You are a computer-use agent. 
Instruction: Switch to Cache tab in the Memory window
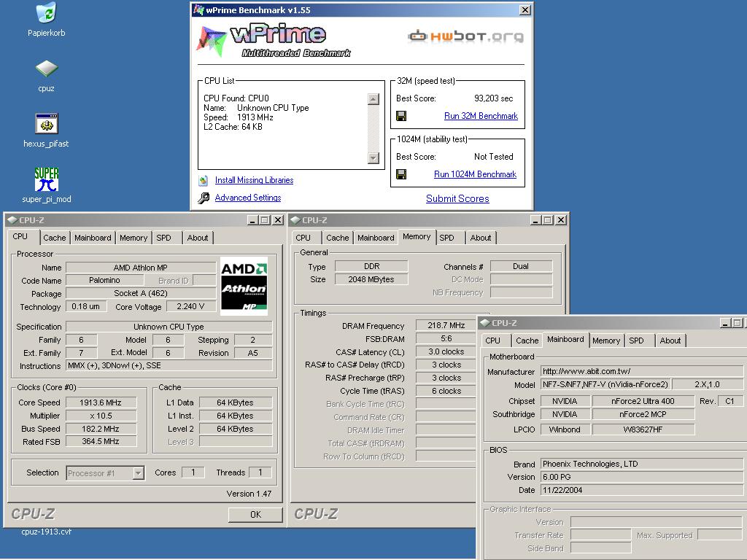pyautogui.click(x=337, y=238)
